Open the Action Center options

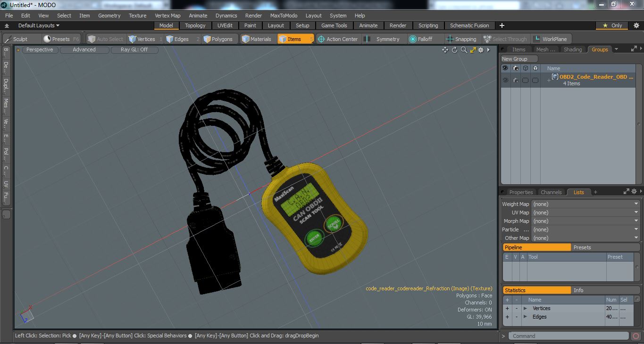(x=338, y=39)
